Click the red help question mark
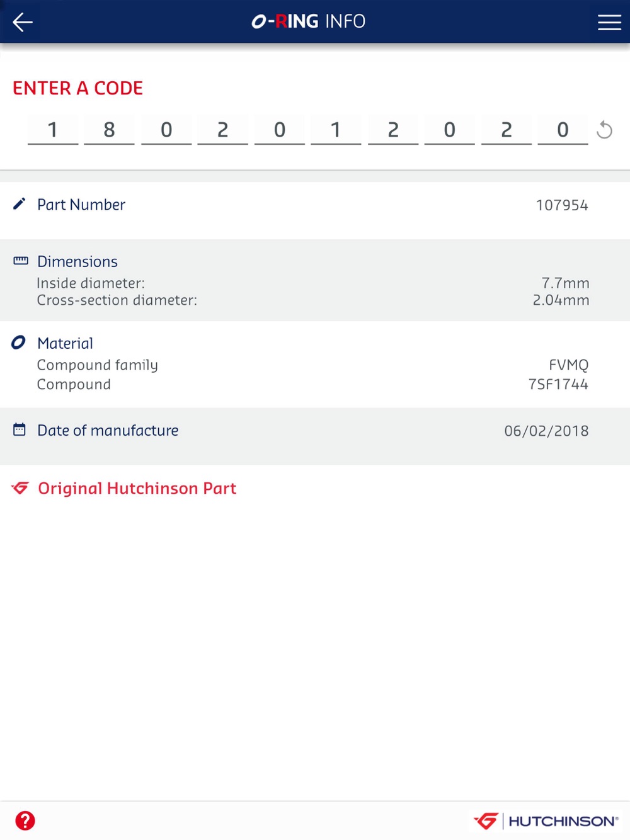630x840 pixels. (25, 820)
